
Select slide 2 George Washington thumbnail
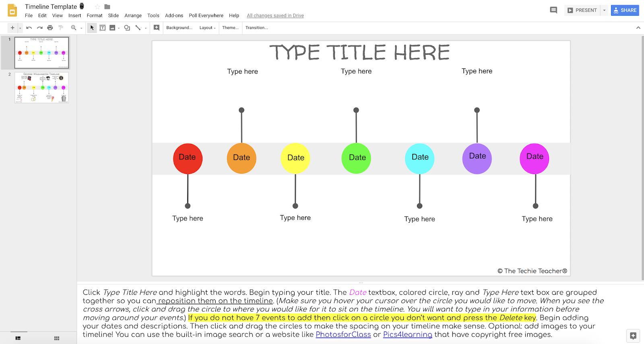pos(42,88)
